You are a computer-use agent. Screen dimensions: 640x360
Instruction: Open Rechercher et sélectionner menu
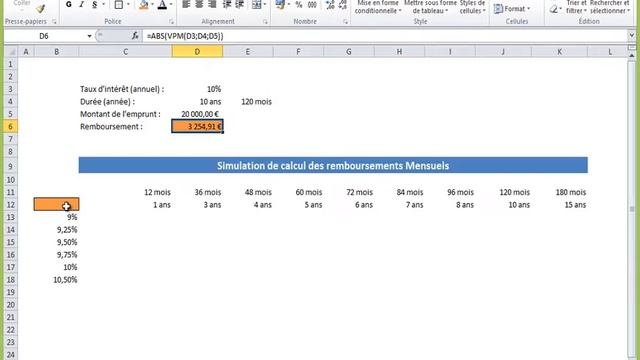tap(610, 7)
